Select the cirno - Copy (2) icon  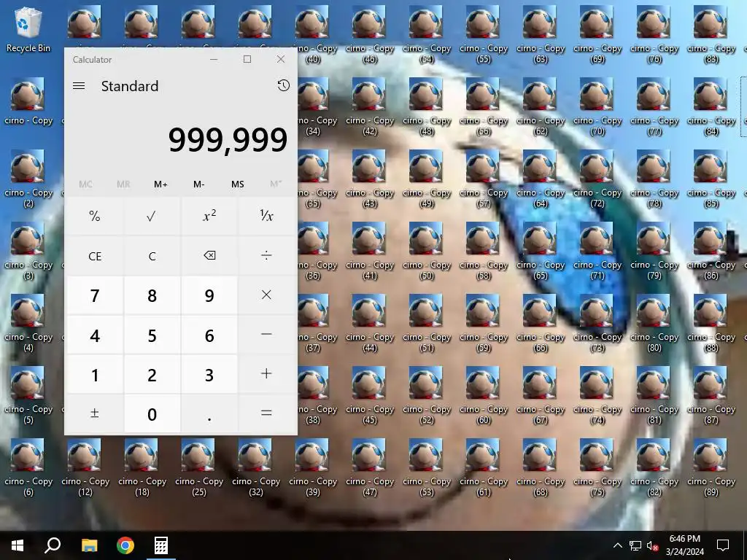tap(28, 179)
